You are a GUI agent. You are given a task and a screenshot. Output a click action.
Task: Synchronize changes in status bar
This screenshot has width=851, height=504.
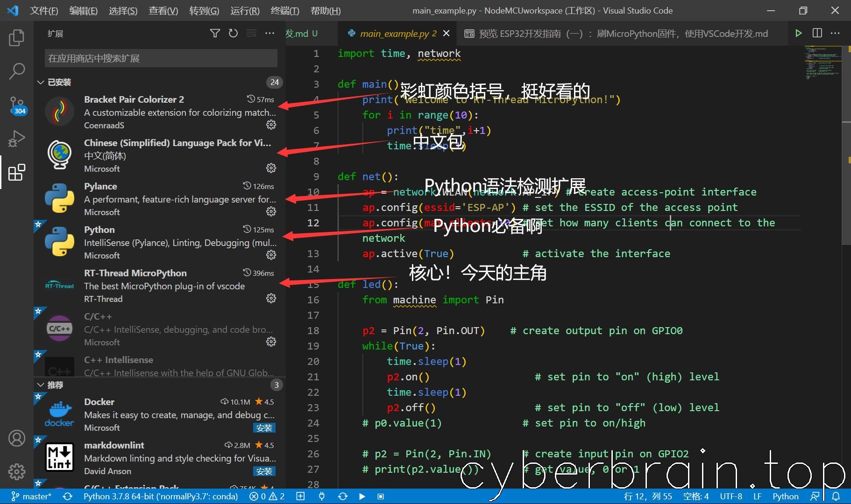(x=68, y=496)
